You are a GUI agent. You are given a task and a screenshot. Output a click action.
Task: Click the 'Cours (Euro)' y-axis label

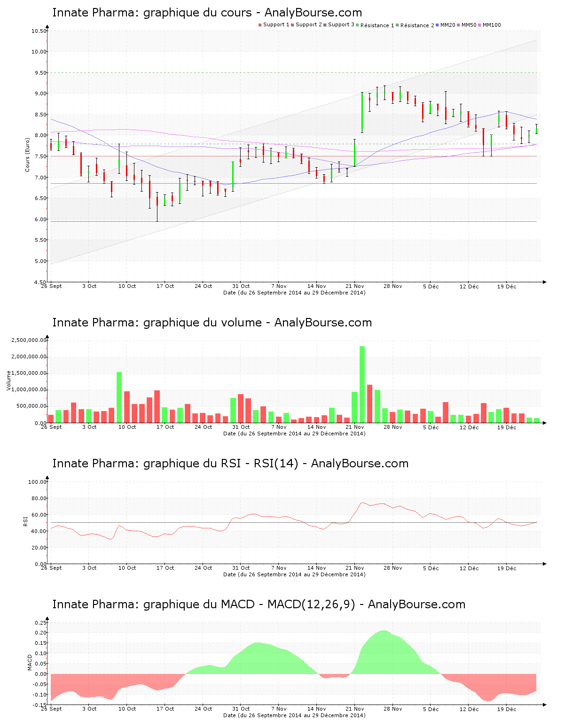pyautogui.click(x=27, y=155)
